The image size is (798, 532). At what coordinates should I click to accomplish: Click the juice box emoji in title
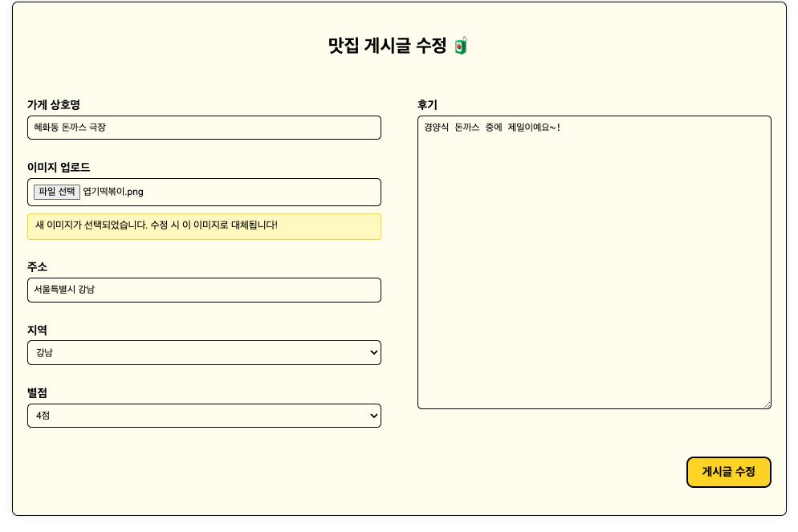(x=461, y=46)
